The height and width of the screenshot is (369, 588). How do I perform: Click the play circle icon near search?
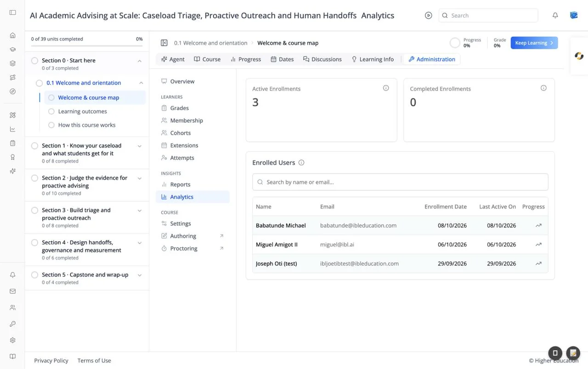pos(429,15)
